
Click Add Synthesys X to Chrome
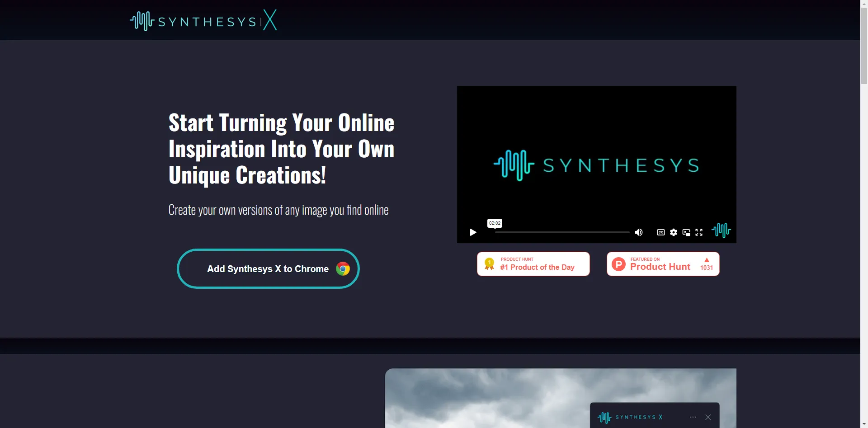[x=268, y=268]
